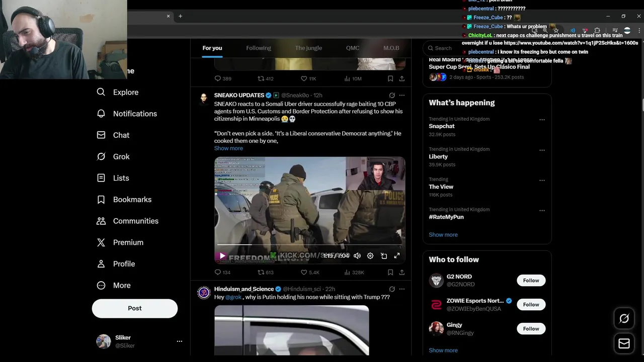Click the Post button
644x362 pixels.
[135, 308]
